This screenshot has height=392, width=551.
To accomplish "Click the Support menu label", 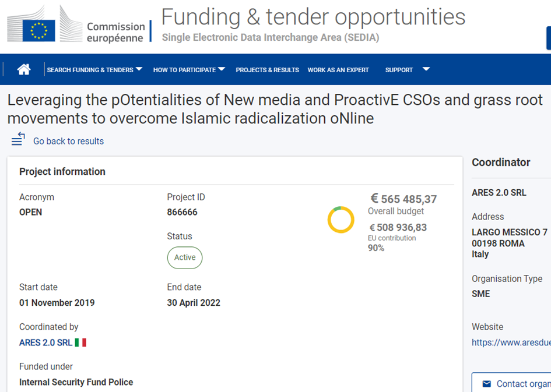I will coord(399,70).
